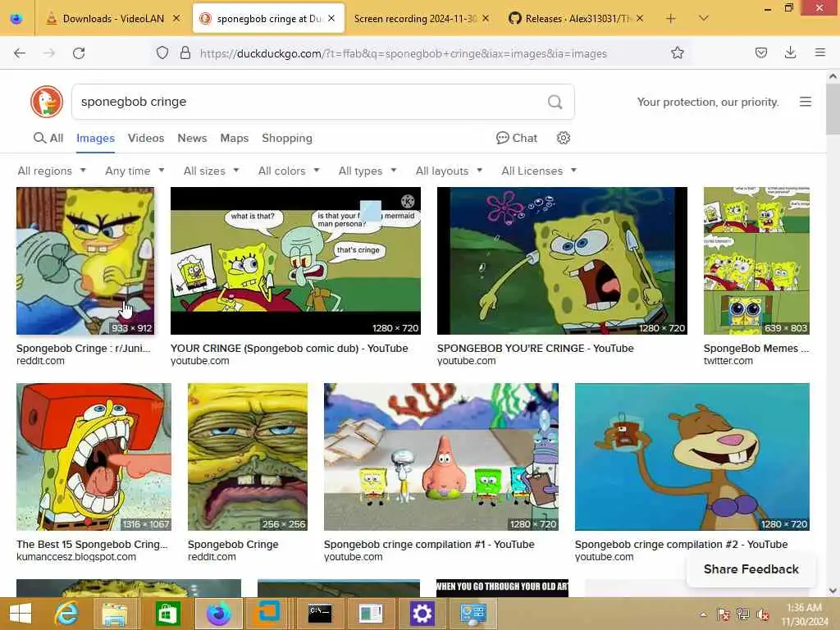
Task: Click the tracking protection shield icon
Action: pos(162,53)
